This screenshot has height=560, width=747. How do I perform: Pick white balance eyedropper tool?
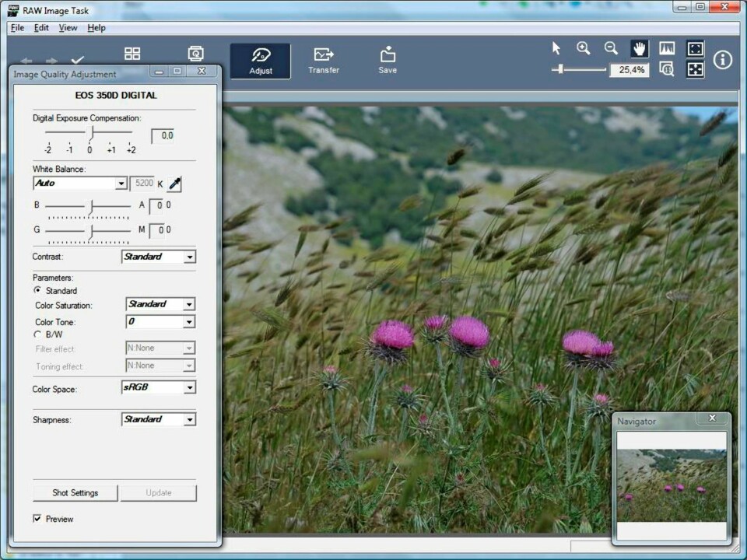175,184
